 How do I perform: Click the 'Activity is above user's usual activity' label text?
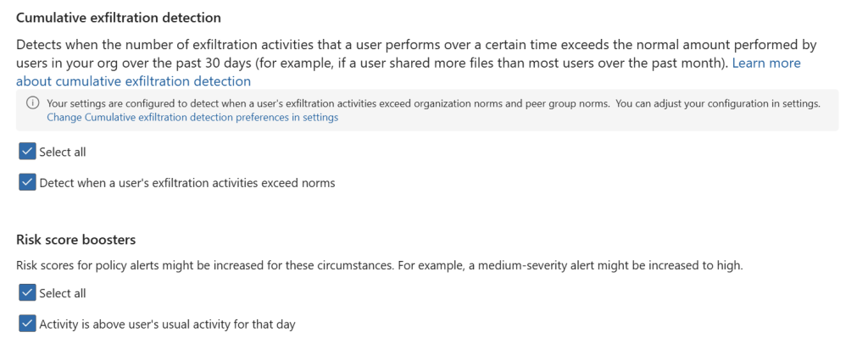point(167,324)
